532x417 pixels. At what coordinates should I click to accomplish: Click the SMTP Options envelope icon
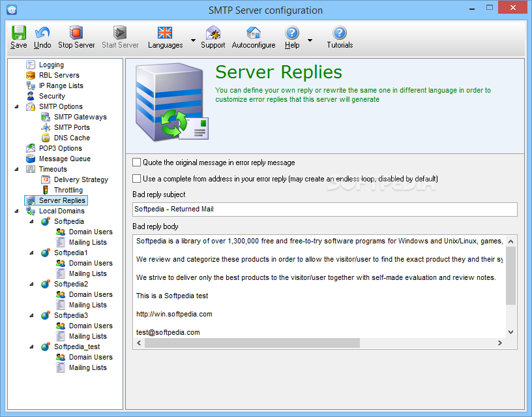[31, 106]
